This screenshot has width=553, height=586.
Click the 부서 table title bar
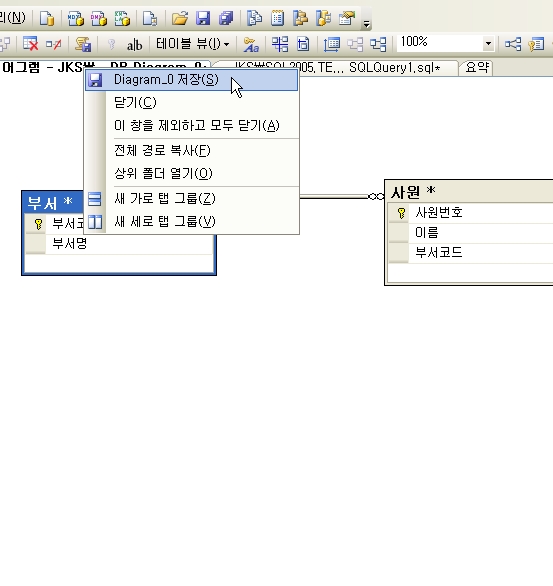pos(53,203)
